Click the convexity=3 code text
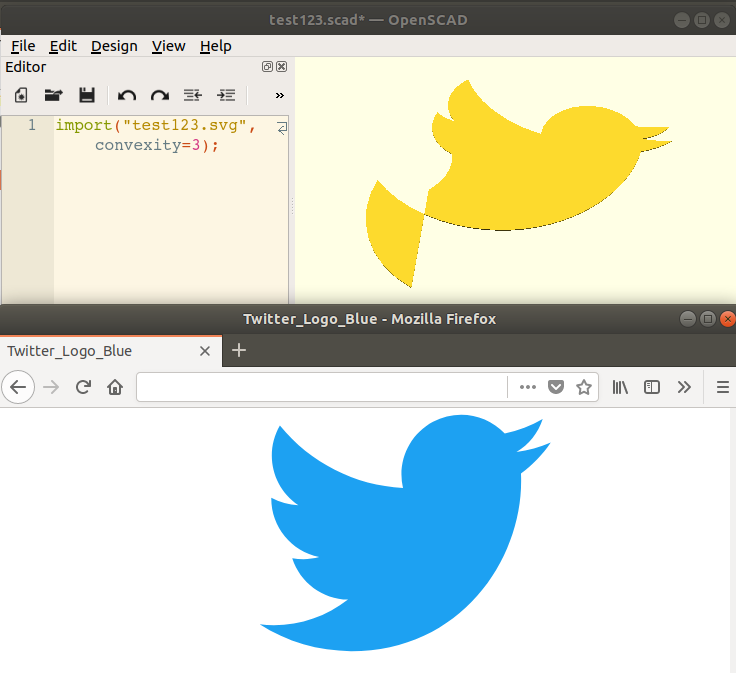736x673 pixels. [x=147, y=145]
